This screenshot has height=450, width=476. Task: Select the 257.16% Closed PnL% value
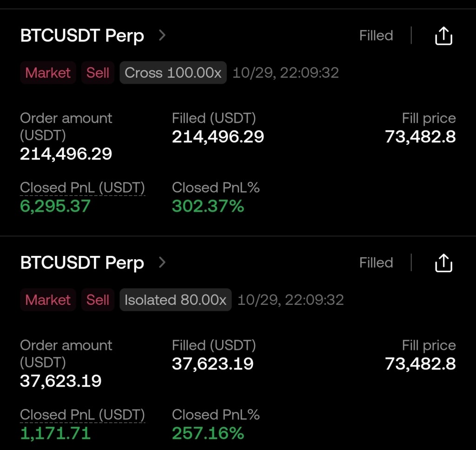click(208, 433)
